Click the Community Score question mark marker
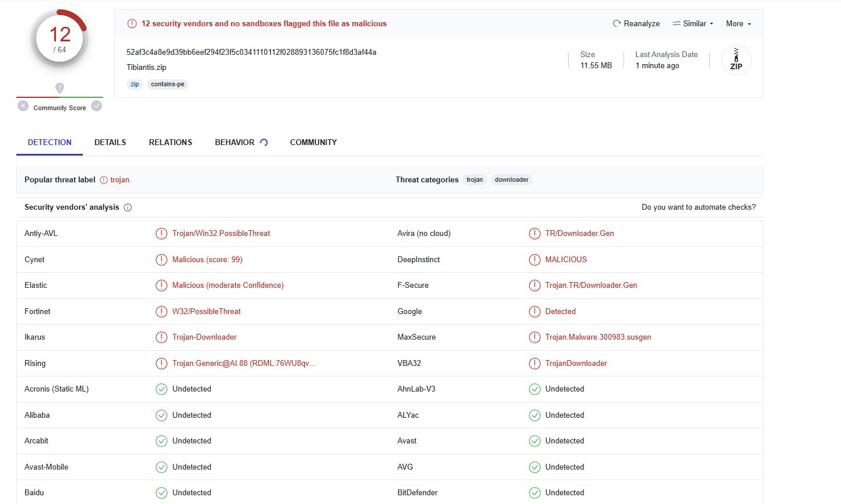Image resolution: width=841 pixels, height=504 pixels. (59, 88)
